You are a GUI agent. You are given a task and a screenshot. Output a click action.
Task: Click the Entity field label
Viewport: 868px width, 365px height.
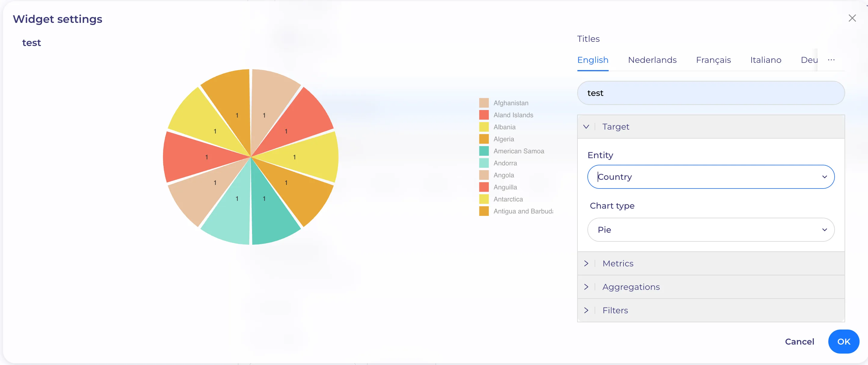pyautogui.click(x=600, y=155)
